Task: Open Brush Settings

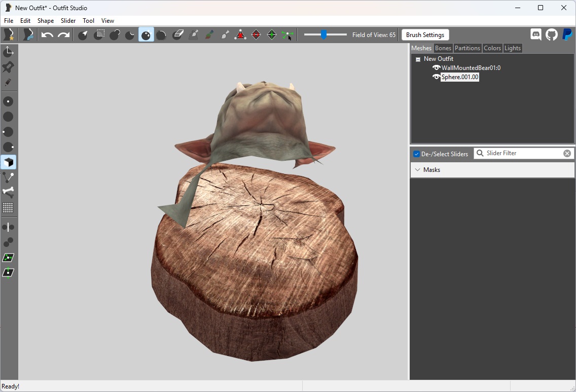Action: point(425,35)
